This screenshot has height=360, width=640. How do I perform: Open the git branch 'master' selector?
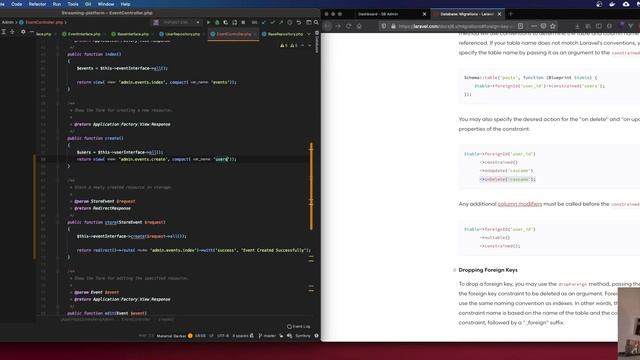pos(267,336)
